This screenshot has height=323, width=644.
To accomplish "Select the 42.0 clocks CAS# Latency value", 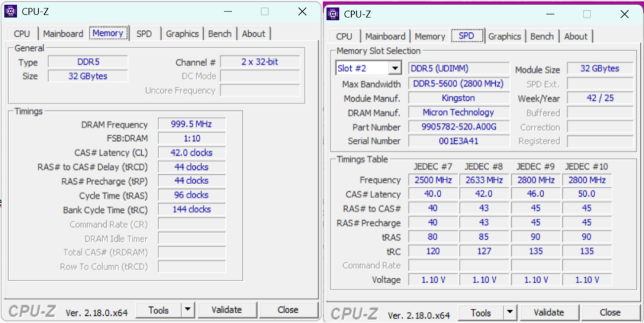I will click(191, 152).
